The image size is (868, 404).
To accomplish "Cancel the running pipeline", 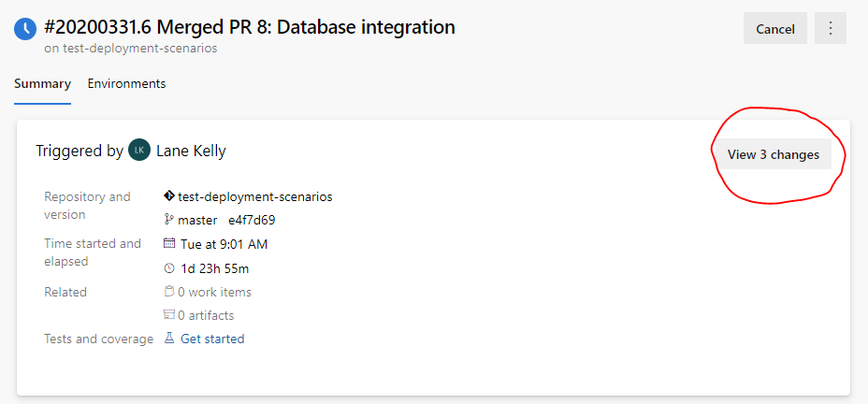I will pos(774,29).
